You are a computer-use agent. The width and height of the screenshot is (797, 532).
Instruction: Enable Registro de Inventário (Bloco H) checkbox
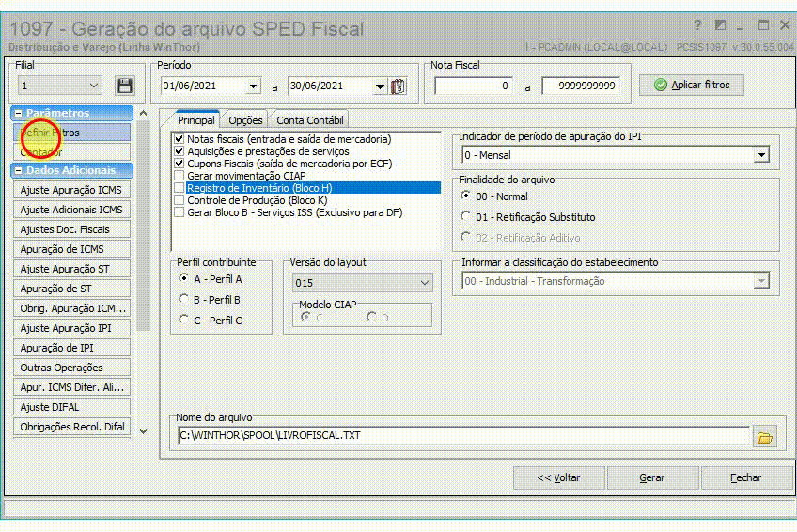[x=179, y=187]
